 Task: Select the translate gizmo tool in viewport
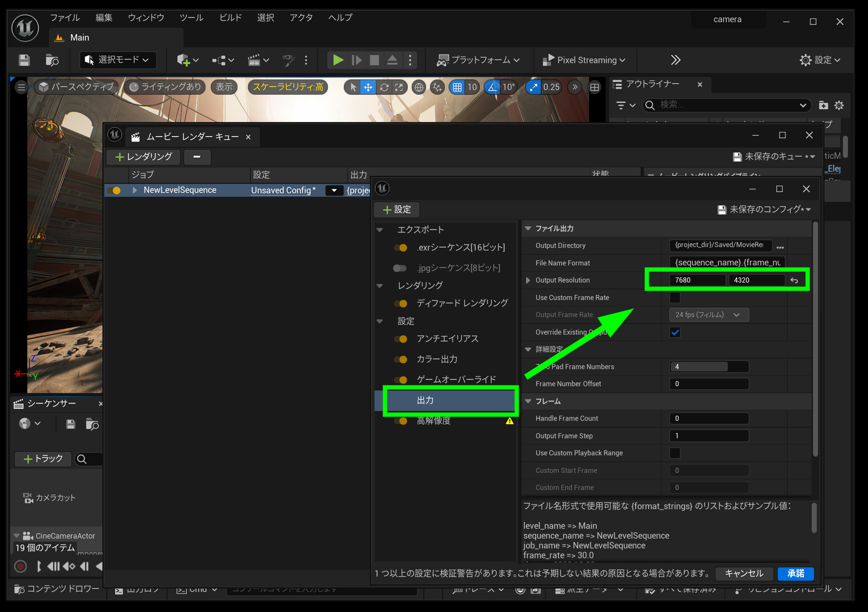pyautogui.click(x=368, y=87)
